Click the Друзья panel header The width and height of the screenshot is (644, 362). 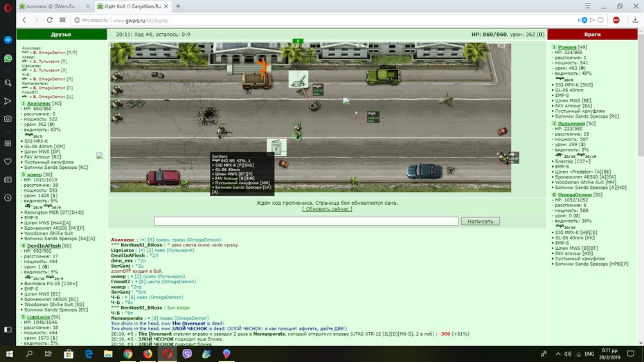click(61, 35)
